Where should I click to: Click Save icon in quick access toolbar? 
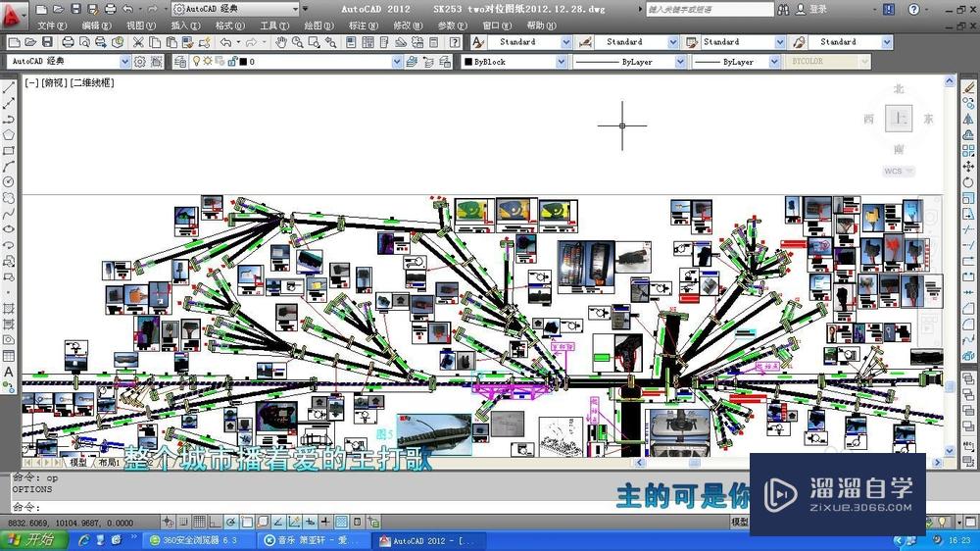click(x=75, y=9)
